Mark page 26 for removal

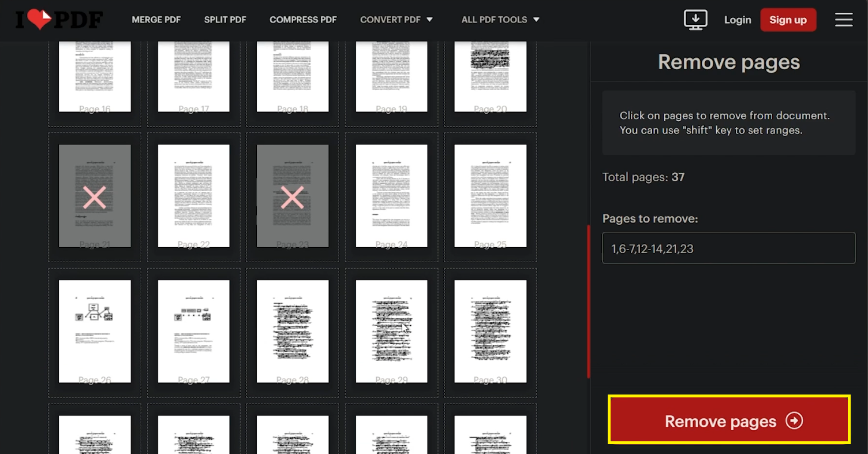(x=95, y=331)
